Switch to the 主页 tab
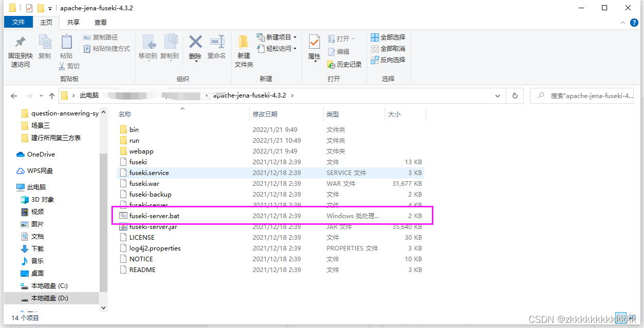The height and width of the screenshot is (328, 644). (x=46, y=22)
